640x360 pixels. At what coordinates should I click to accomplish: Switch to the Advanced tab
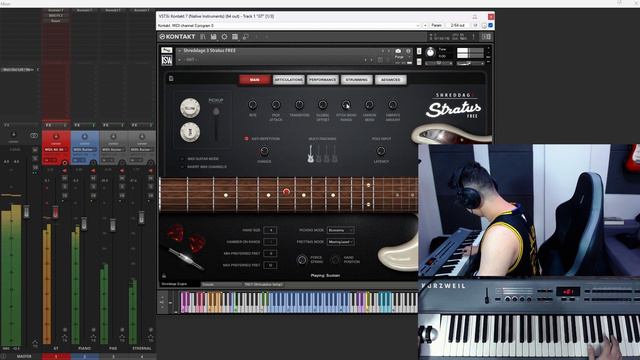pyautogui.click(x=391, y=80)
